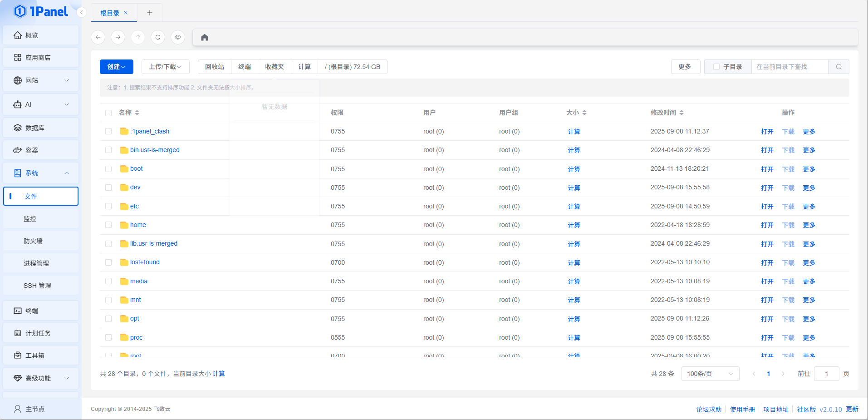Open 防火墙 in the sidebar menu
The width and height of the screenshot is (868, 420).
pos(33,241)
